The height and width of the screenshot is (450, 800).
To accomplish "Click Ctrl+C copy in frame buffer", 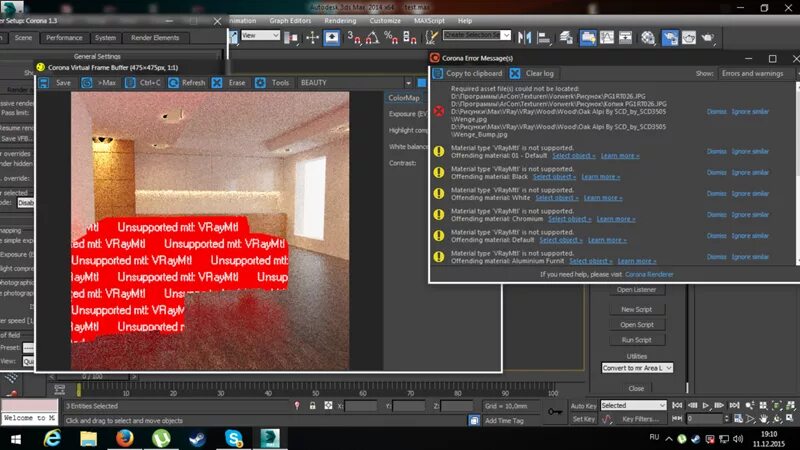I will point(143,83).
